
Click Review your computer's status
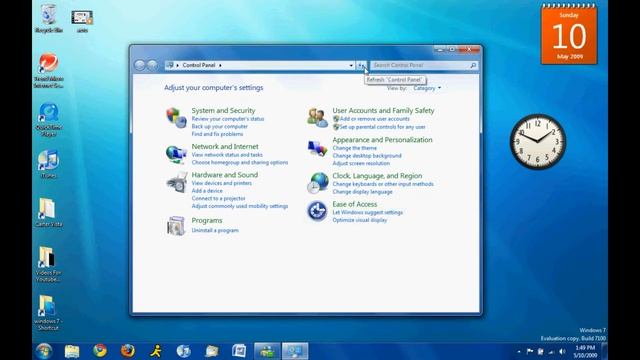click(x=228, y=119)
